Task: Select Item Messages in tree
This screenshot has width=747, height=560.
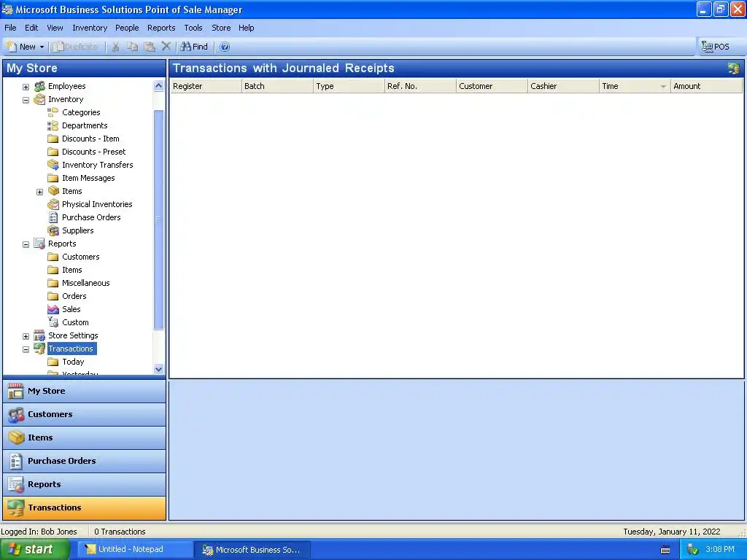Action: 88,178
